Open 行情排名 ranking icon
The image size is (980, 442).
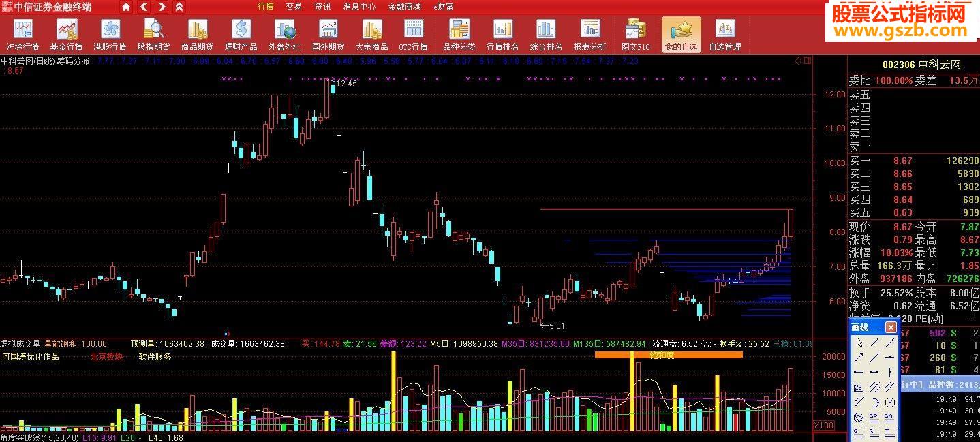click(x=503, y=34)
